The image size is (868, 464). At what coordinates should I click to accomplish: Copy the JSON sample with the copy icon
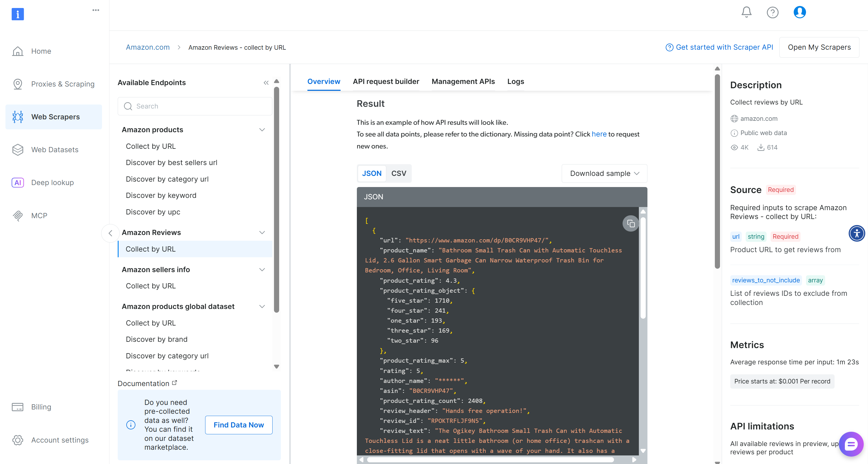[631, 224]
